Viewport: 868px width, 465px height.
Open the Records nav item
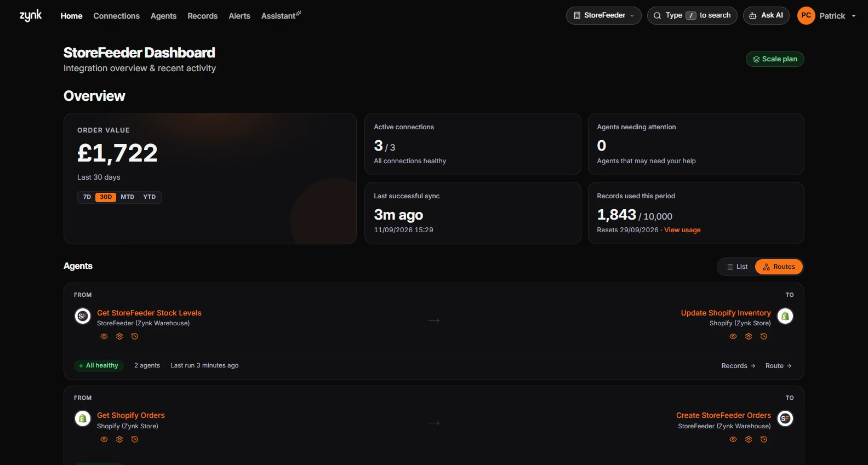point(202,16)
